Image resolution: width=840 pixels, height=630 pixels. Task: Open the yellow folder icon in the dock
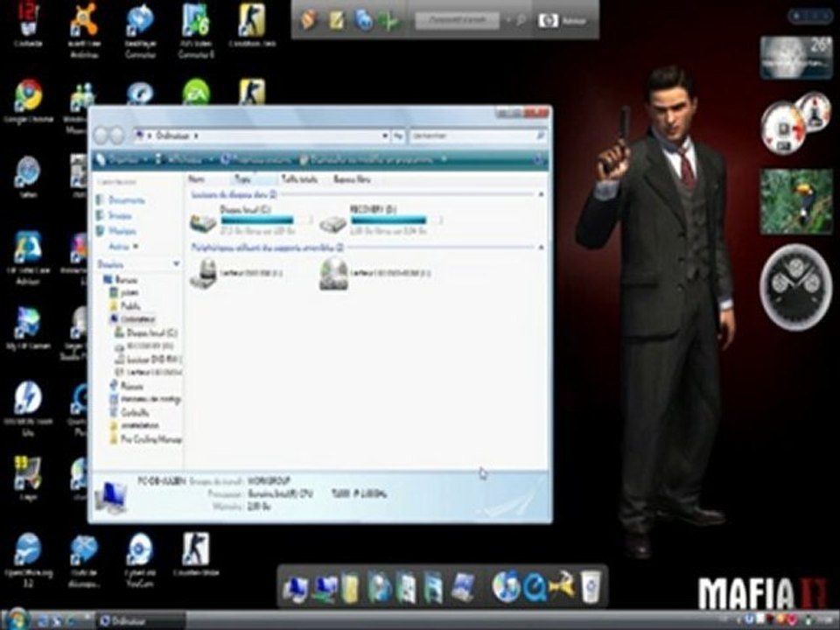coord(350,588)
